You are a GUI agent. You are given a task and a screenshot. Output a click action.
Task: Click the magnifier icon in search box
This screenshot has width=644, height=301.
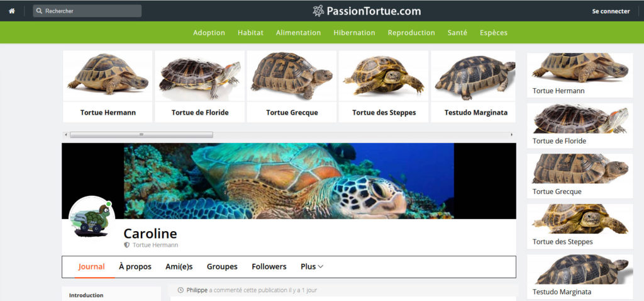point(39,11)
